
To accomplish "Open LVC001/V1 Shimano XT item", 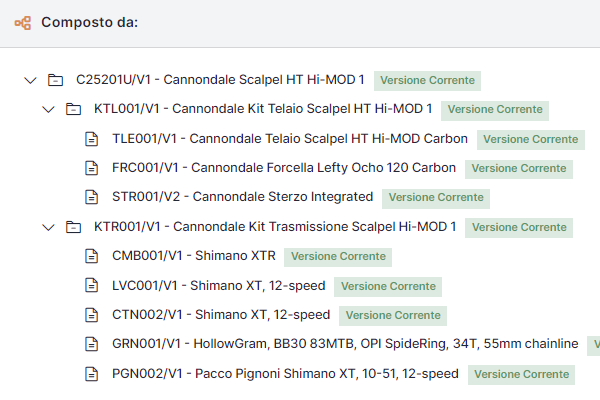I will (218, 286).
